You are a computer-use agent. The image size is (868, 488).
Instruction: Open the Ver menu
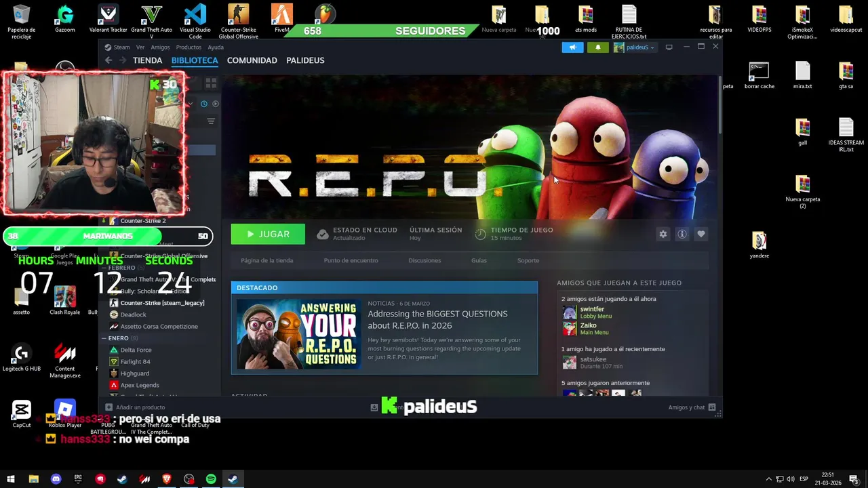(140, 47)
